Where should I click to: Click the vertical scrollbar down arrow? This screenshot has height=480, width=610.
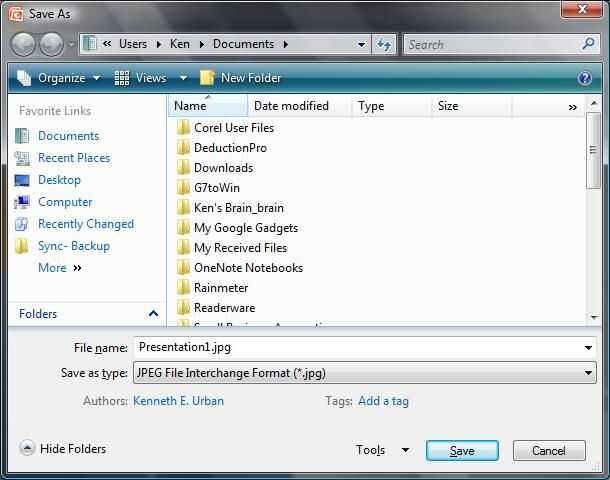pyautogui.click(x=594, y=317)
